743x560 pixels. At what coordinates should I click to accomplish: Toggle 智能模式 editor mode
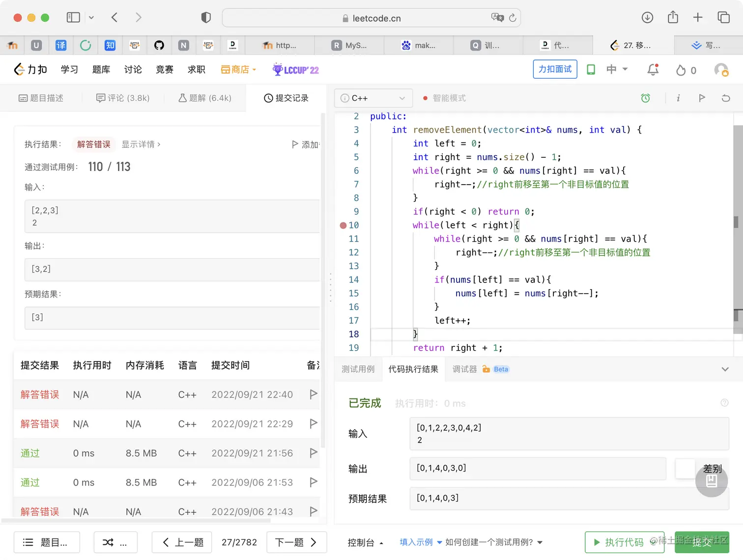(x=444, y=98)
